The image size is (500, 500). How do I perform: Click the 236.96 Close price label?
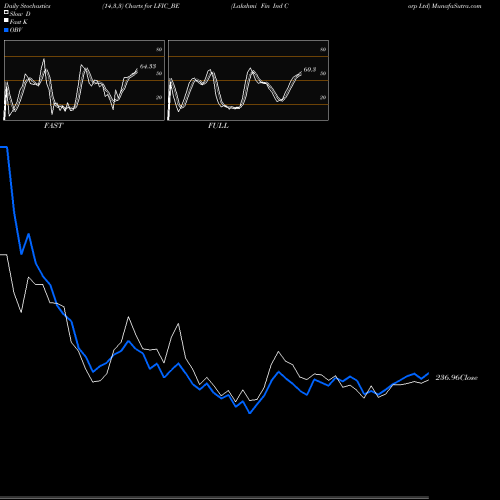coord(456,378)
